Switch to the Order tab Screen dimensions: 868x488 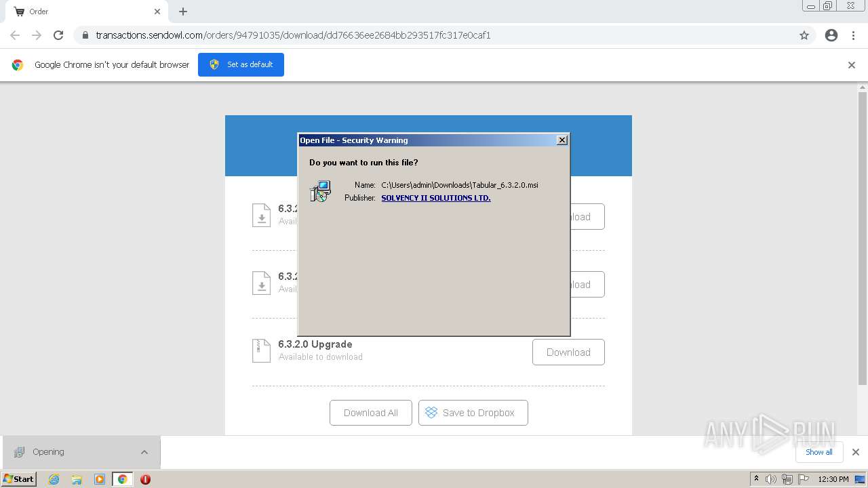pyautogui.click(x=87, y=12)
